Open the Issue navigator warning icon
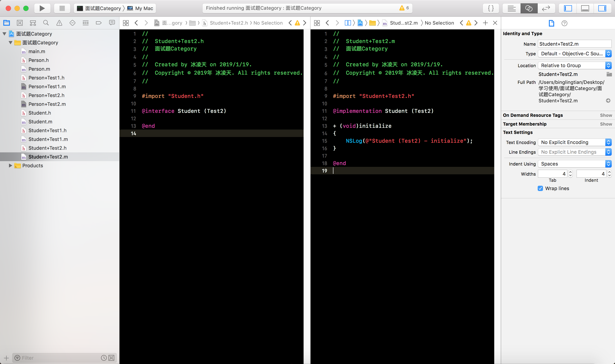This screenshot has width=615, height=364. pyautogui.click(x=59, y=23)
